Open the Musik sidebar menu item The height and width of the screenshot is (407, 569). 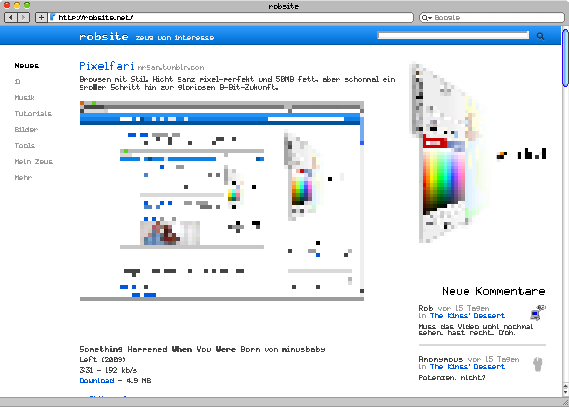tap(24, 98)
